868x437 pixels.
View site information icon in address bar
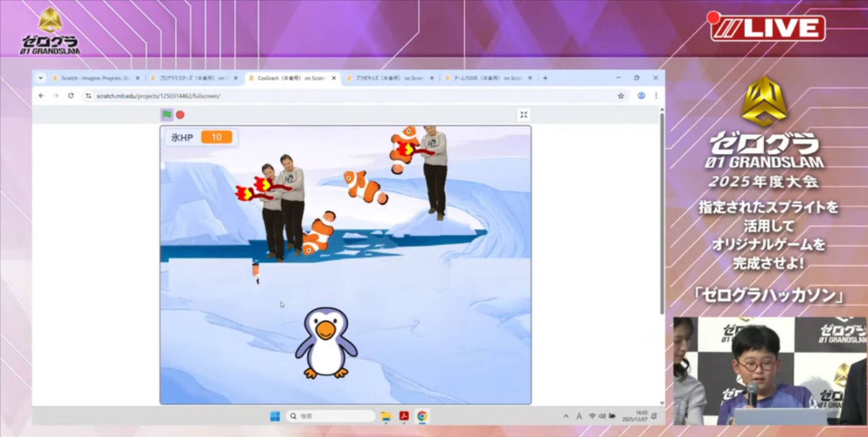tap(88, 96)
